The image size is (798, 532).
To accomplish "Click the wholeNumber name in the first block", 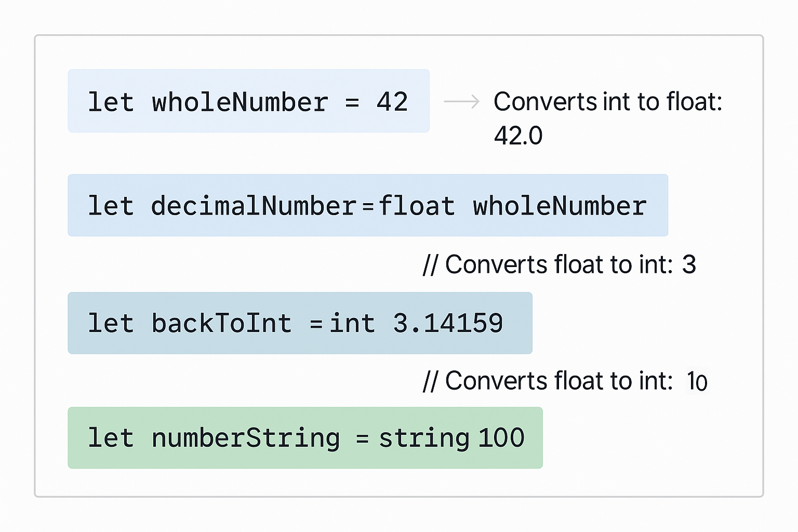I will point(240,102).
